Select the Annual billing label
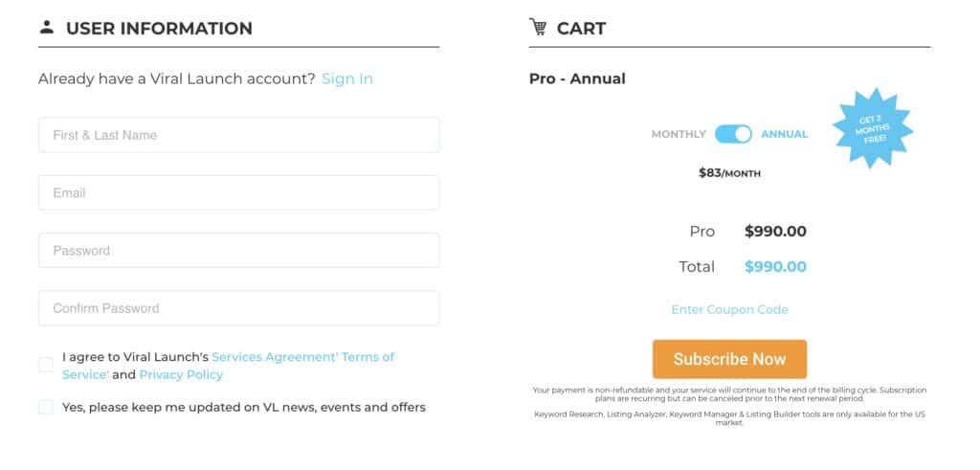Image resolution: width=980 pixels, height=470 pixels. coord(784,134)
